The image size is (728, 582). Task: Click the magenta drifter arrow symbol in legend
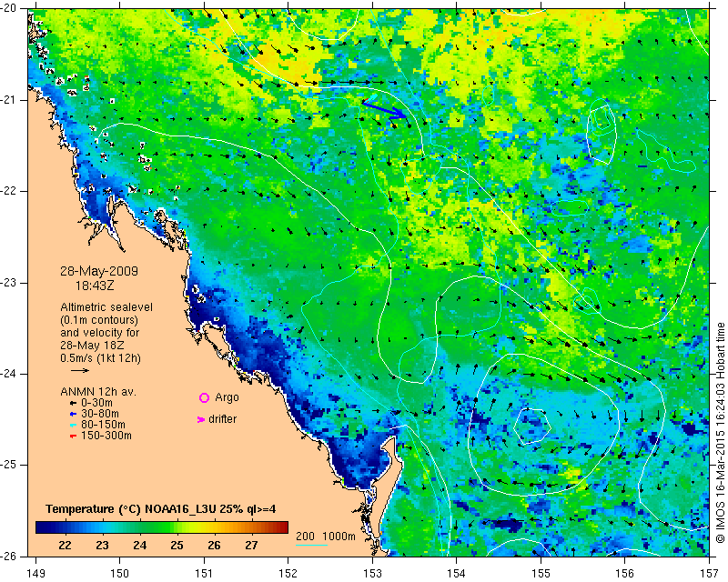coord(201,419)
